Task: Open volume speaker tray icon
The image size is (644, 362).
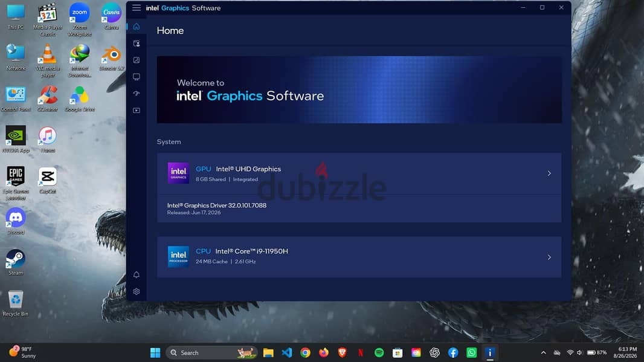Action: [579, 352]
